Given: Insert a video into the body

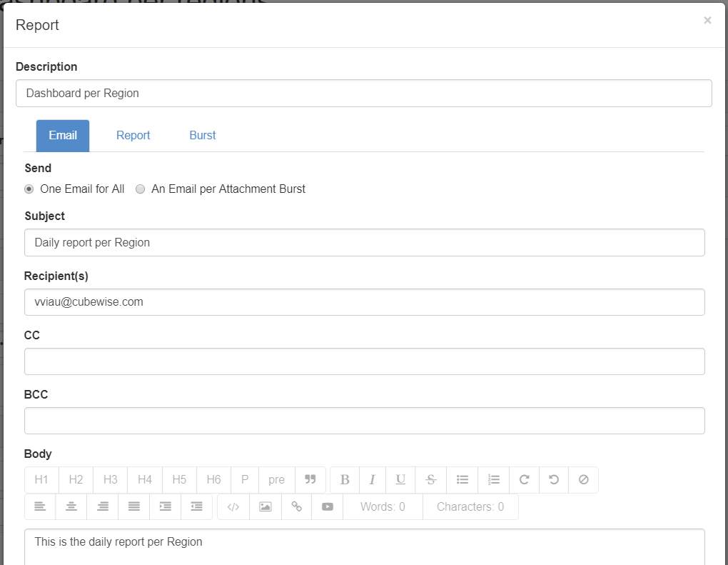Looking at the screenshot, I should pos(328,506).
